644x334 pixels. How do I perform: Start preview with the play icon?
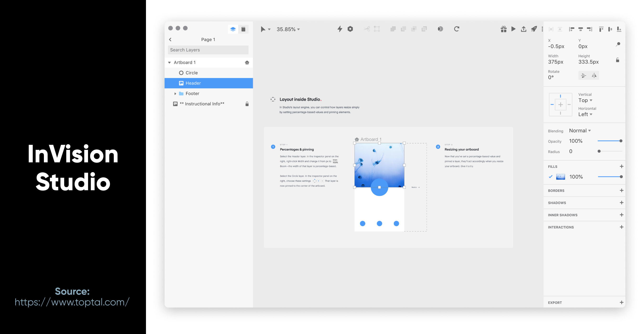pyautogui.click(x=513, y=29)
